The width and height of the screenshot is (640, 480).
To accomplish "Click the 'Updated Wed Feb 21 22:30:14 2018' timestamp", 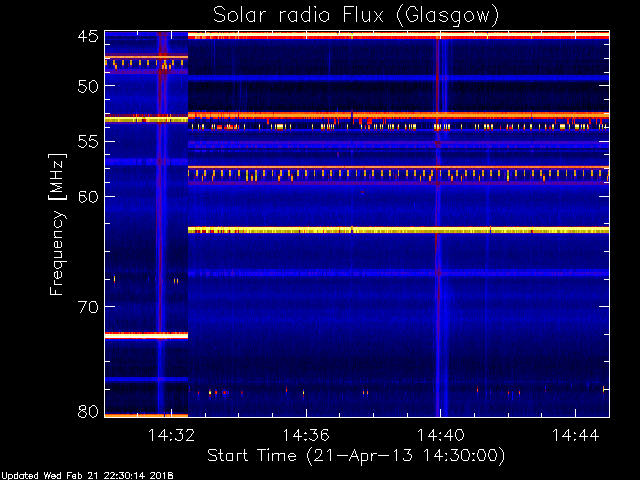I will [x=87, y=476].
